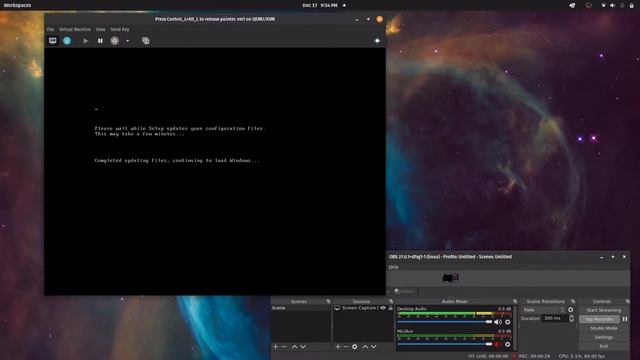The image size is (640, 360).
Task: Toggle Studio Mode button
Action: pyautogui.click(x=604, y=328)
